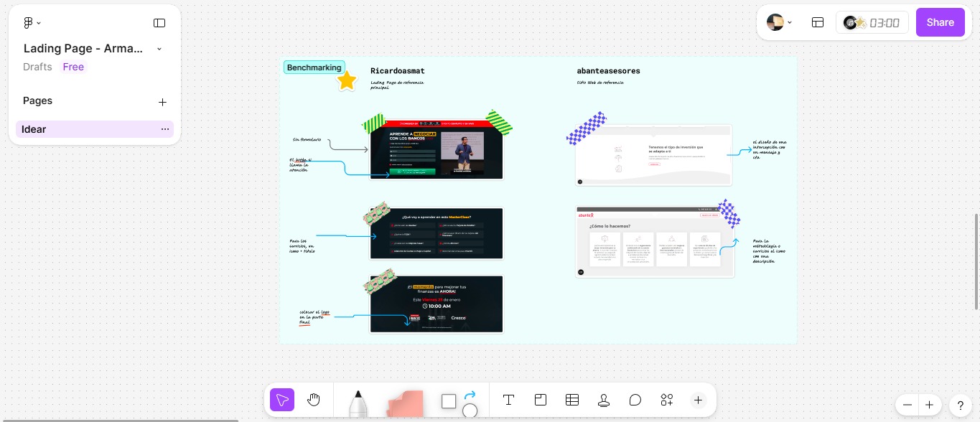
Task: Expand the file name dropdown next to title
Action: [158, 49]
